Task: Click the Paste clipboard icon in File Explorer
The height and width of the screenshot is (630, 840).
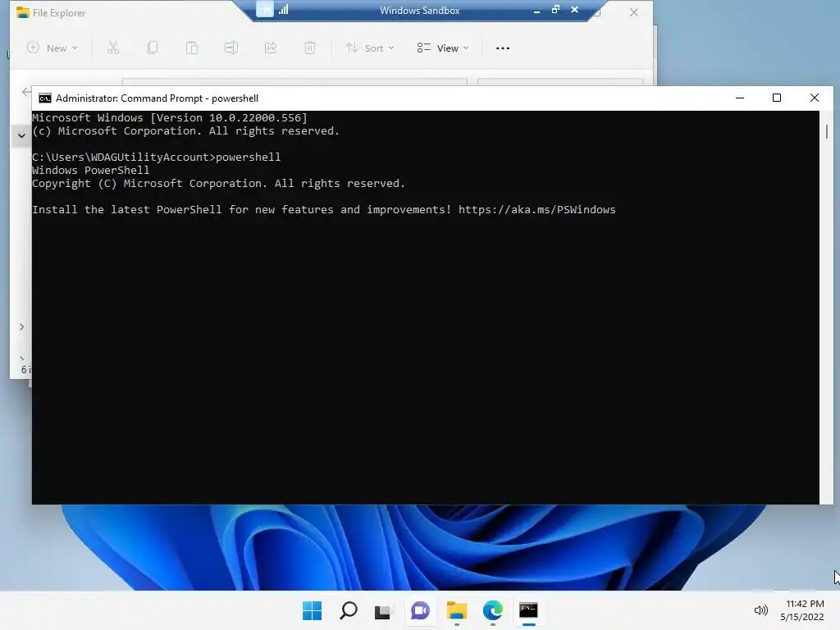Action: (x=192, y=48)
